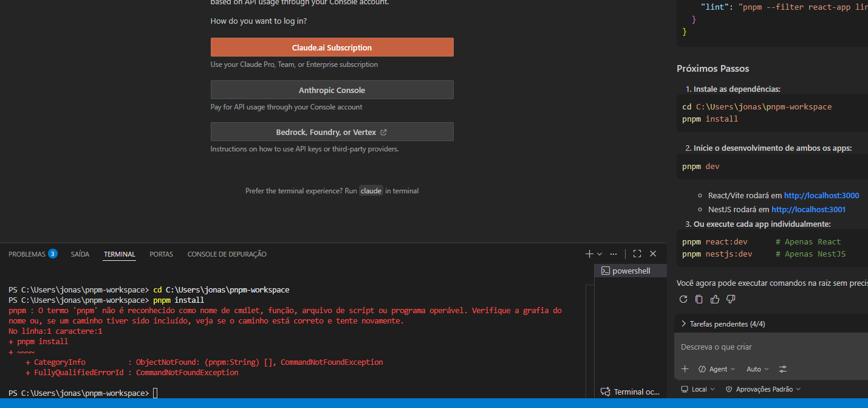Open the launch profile dropdown beside new terminal
The height and width of the screenshot is (408, 868).
click(x=600, y=254)
